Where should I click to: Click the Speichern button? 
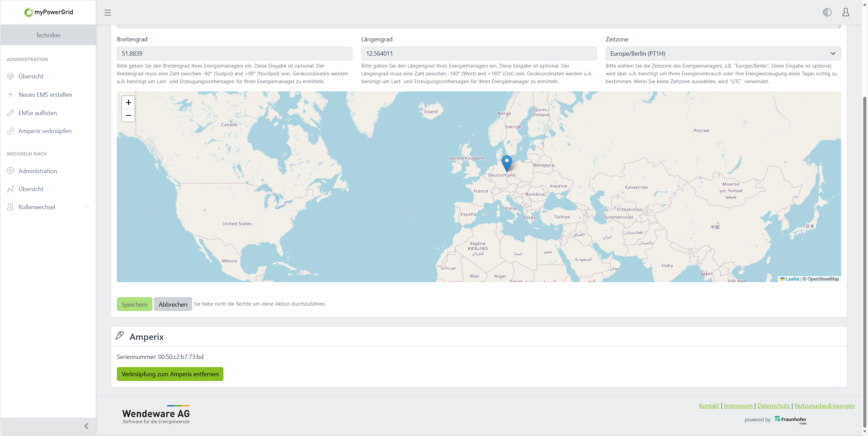click(134, 304)
